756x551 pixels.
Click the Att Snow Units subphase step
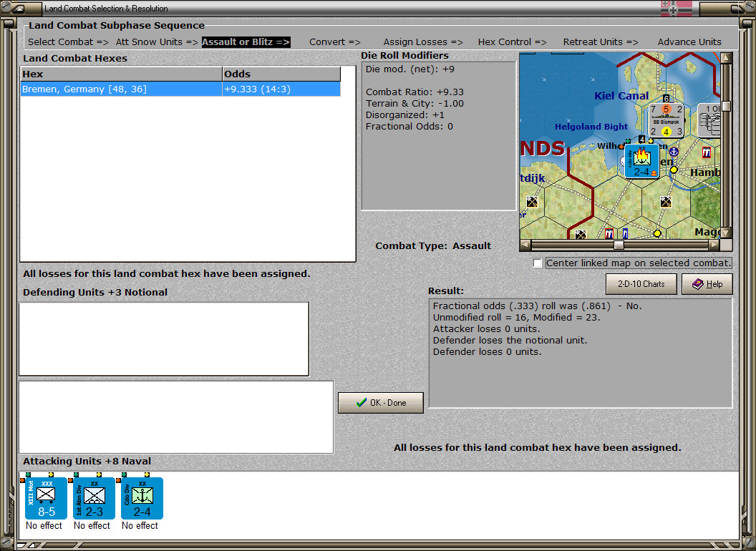coord(157,42)
